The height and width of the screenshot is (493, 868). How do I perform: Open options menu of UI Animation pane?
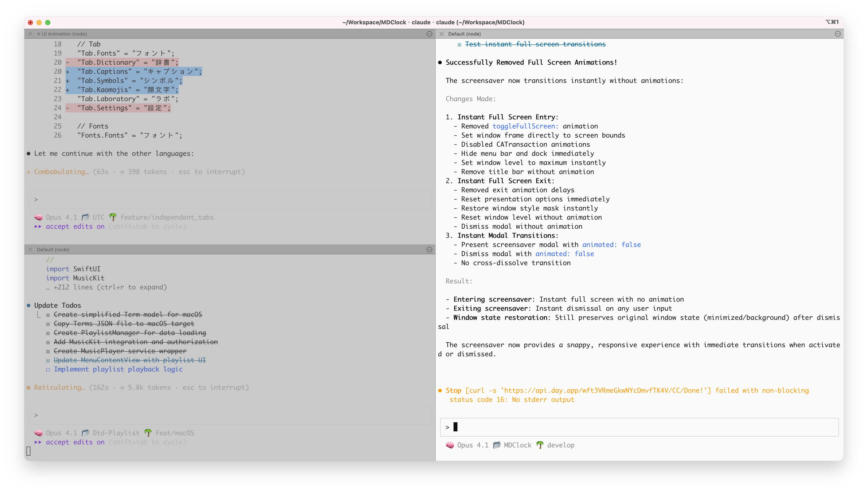tap(429, 34)
